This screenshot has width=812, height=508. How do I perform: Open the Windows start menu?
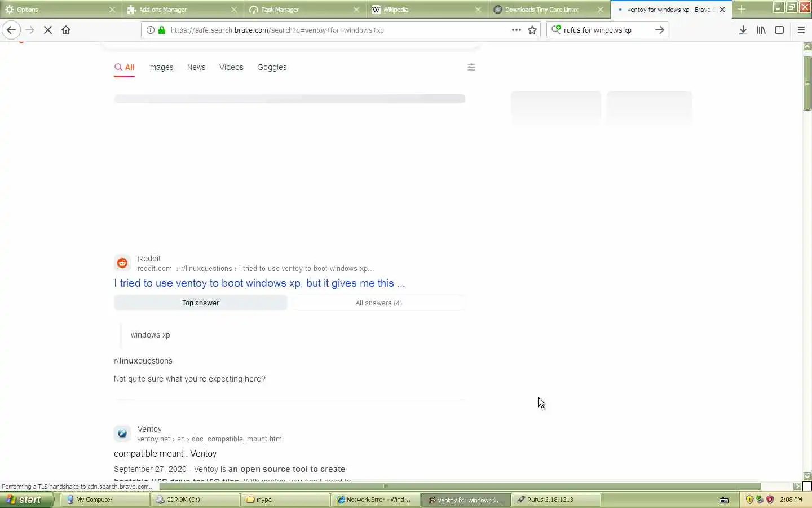[x=27, y=500]
